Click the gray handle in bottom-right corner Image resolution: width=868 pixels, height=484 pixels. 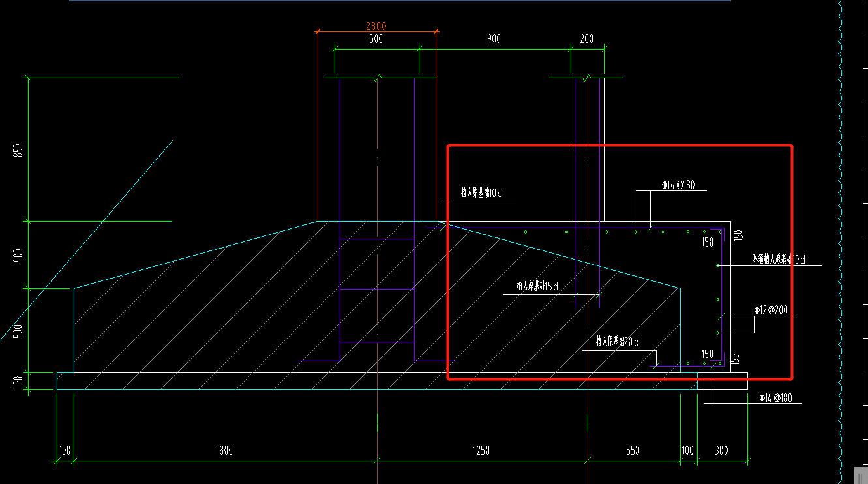pos(861,475)
